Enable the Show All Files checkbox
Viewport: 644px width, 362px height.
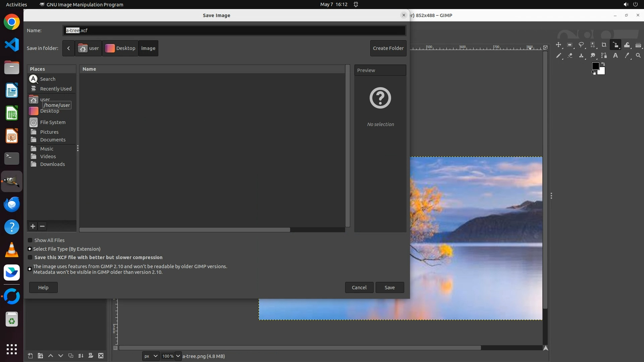(30, 240)
